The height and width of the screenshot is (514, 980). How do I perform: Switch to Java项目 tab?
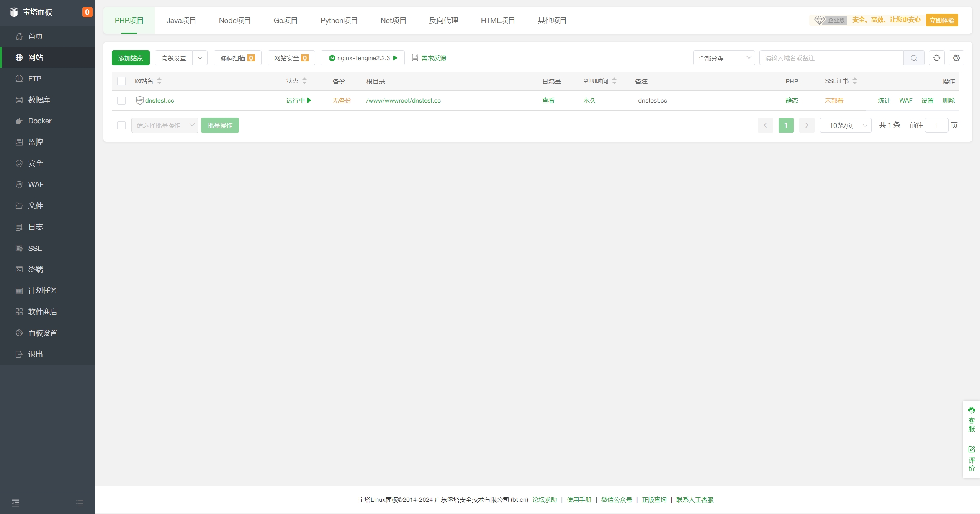(x=181, y=20)
